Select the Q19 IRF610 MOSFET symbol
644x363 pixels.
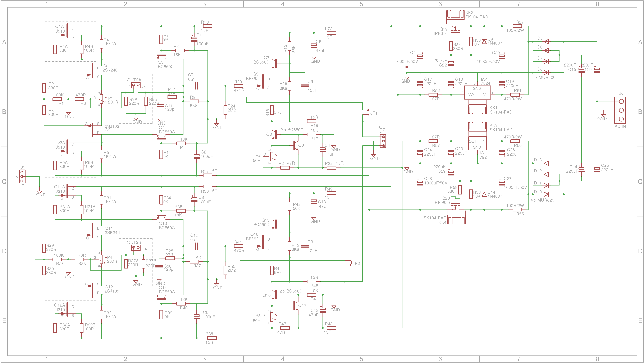pos(456,29)
